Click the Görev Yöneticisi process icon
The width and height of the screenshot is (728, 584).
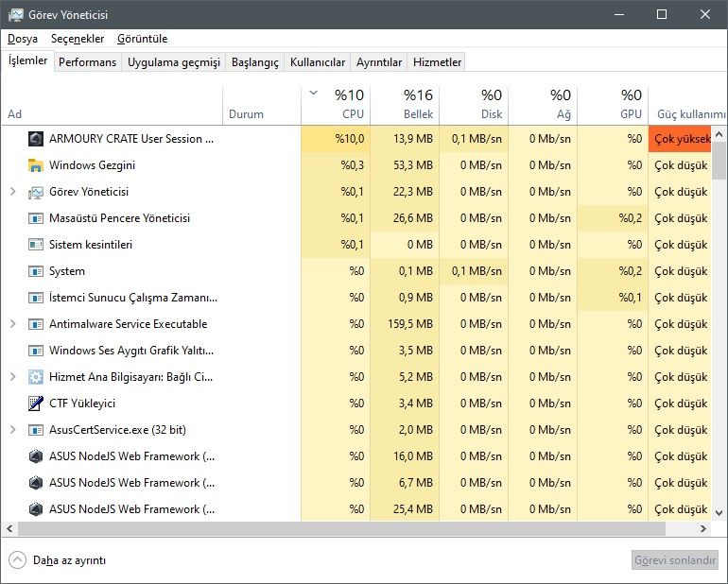[x=36, y=192]
